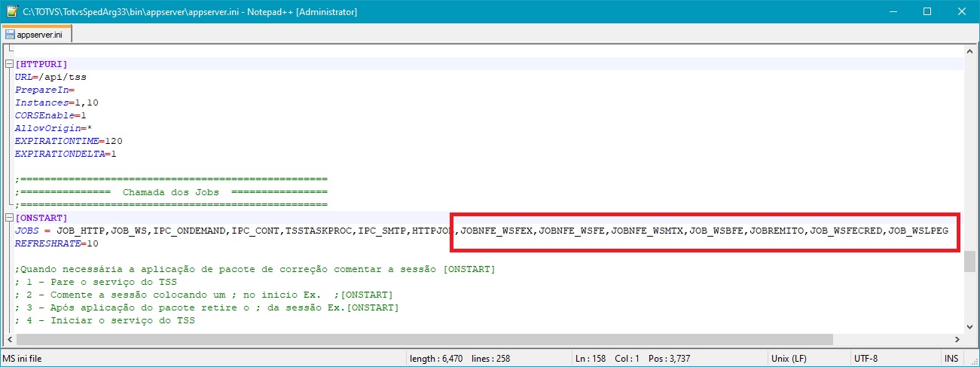Click JOBNFE_WSMTX in the JOBS list
This screenshot has height=367, width=980.
point(648,231)
